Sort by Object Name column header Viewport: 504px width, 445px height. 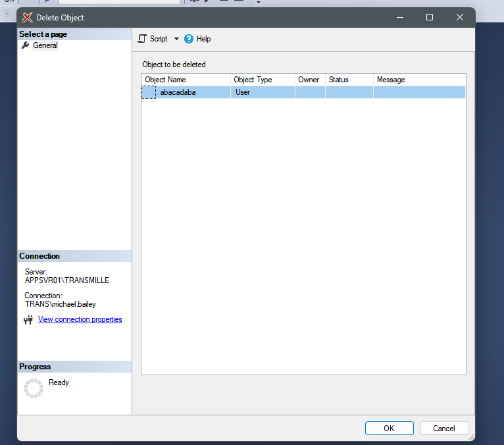point(186,80)
